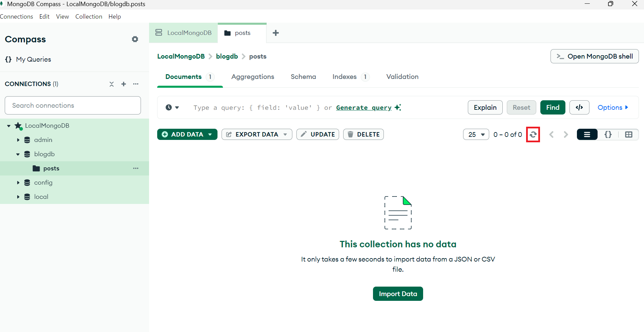Click Explain button
The height and width of the screenshot is (332, 644).
pyautogui.click(x=485, y=107)
